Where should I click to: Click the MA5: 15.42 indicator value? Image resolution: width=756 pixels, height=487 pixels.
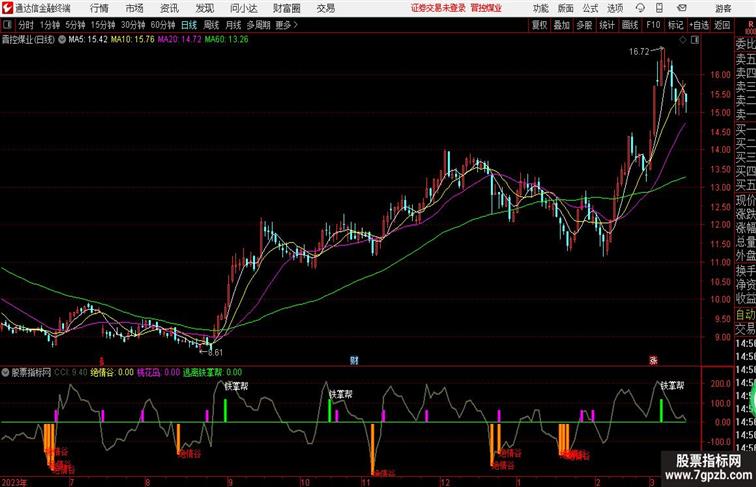point(88,40)
